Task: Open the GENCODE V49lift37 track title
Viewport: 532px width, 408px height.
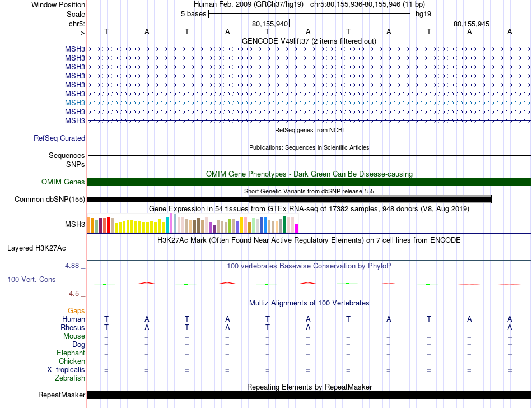Action: click(x=309, y=41)
